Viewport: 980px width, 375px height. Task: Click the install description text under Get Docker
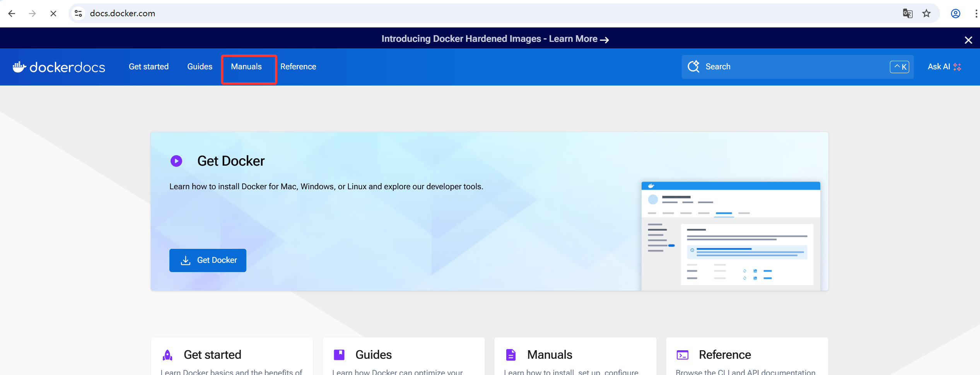(326, 187)
